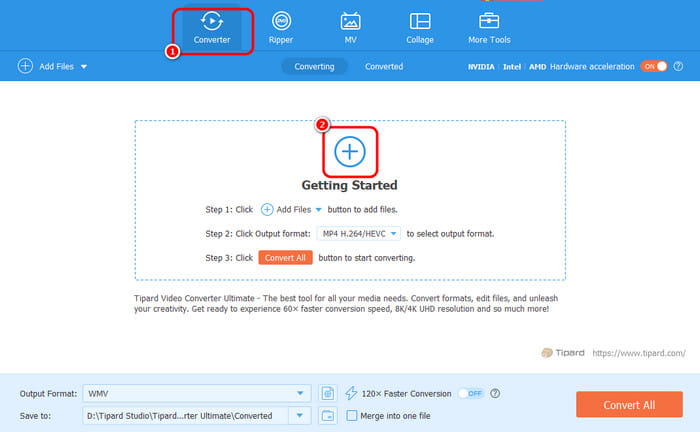Click the AMD label
700x432 pixels.
[538, 66]
